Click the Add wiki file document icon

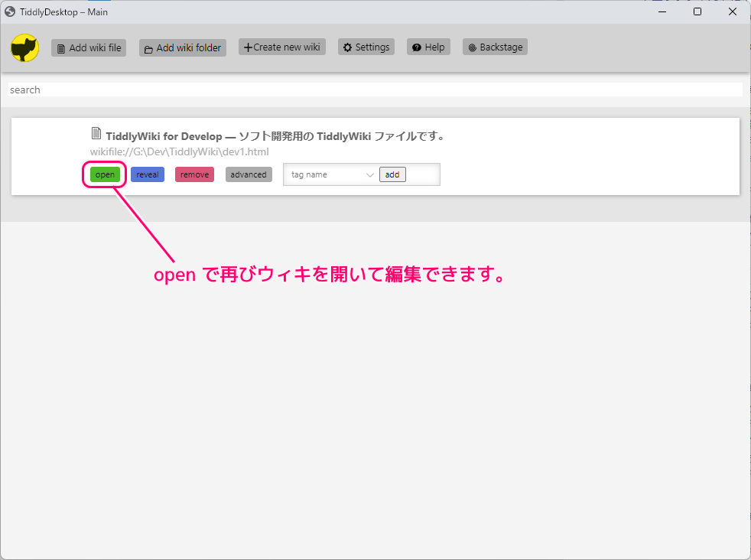pyautogui.click(x=60, y=47)
